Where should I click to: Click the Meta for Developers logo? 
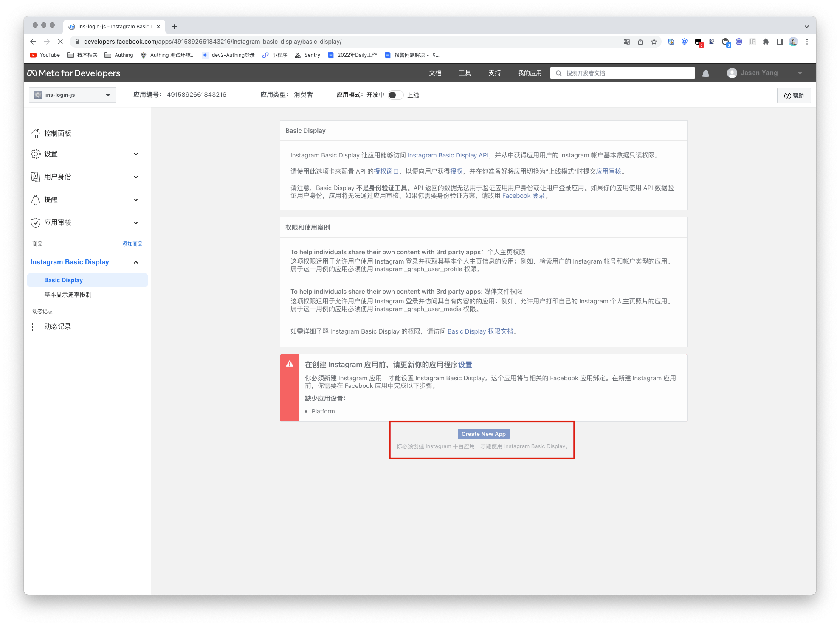click(74, 73)
